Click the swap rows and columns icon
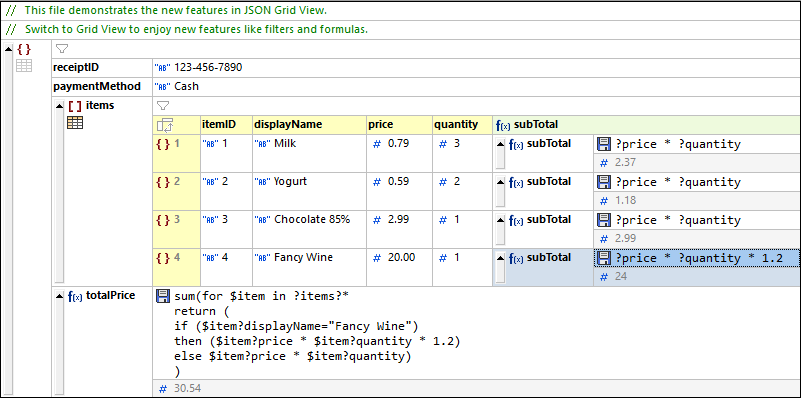 (165, 124)
